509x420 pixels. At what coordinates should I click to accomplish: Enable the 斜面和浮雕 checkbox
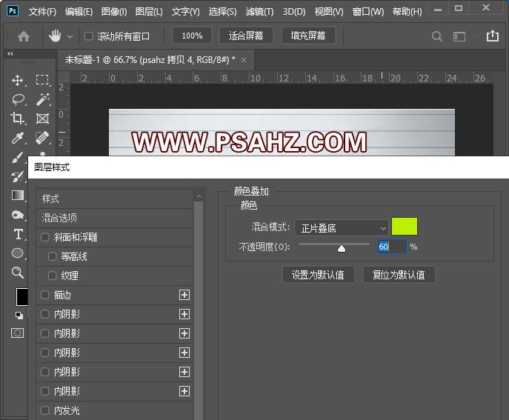tap(44, 237)
